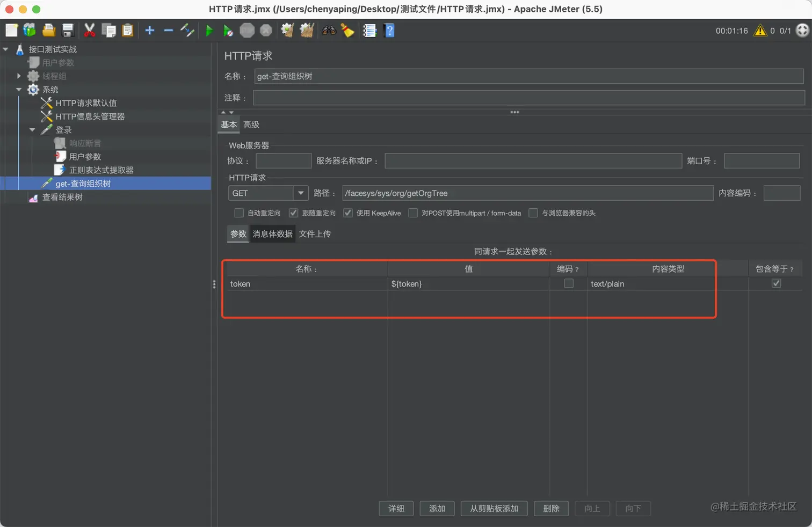Image resolution: width=812 pixels, height=527 pixels.
Task: Select the 正则表达式提取器 node
Action: 101,170
